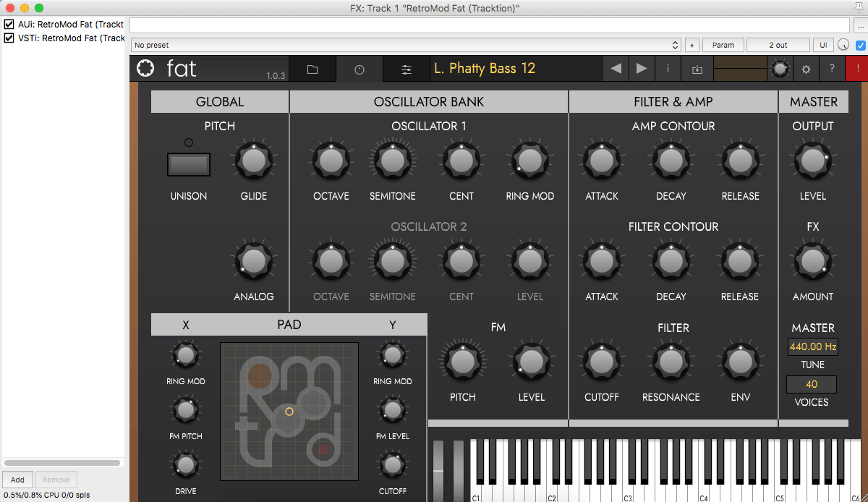This screenshot has width=868, height=502.
Task: Show preset info with the i icon
Action: (x=668, y=69)
